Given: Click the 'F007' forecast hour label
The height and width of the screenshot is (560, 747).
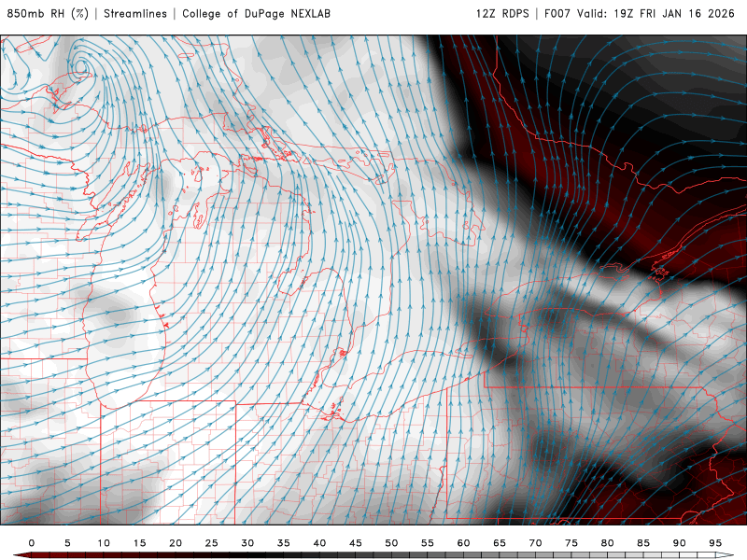Looking at the screenshot, I should 557,13.
